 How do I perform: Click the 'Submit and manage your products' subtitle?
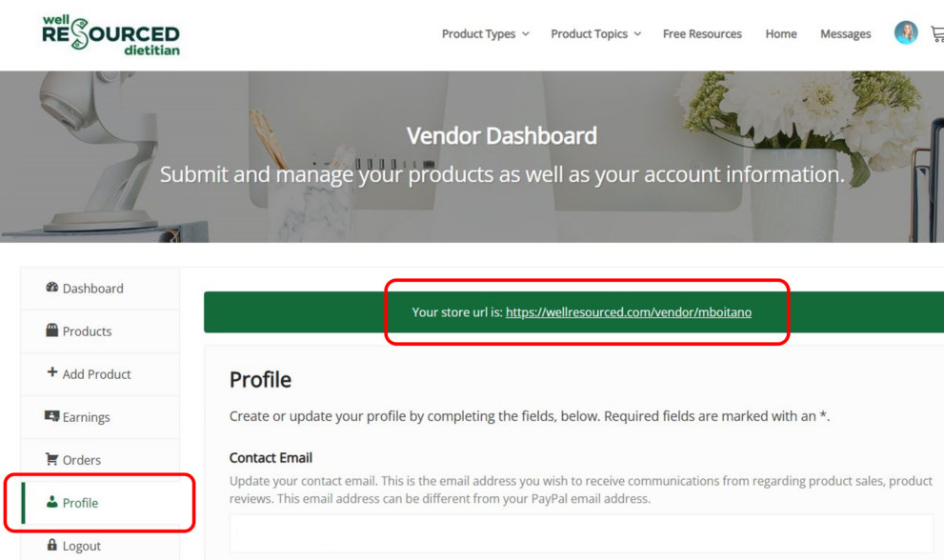tap(501, 174)
